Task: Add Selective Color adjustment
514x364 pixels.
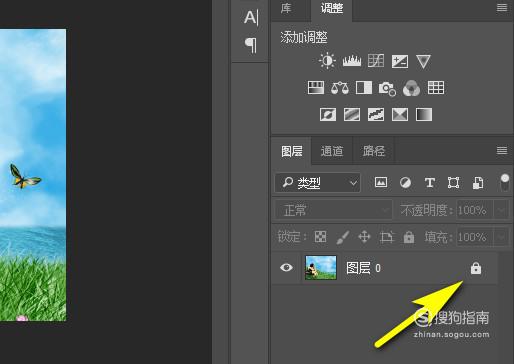Action: 400,114
